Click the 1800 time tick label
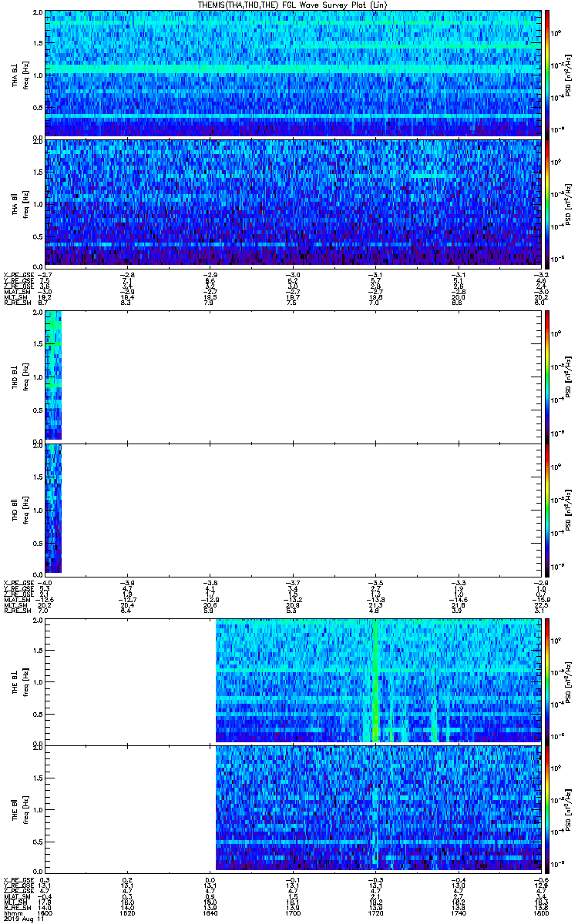 540,912
